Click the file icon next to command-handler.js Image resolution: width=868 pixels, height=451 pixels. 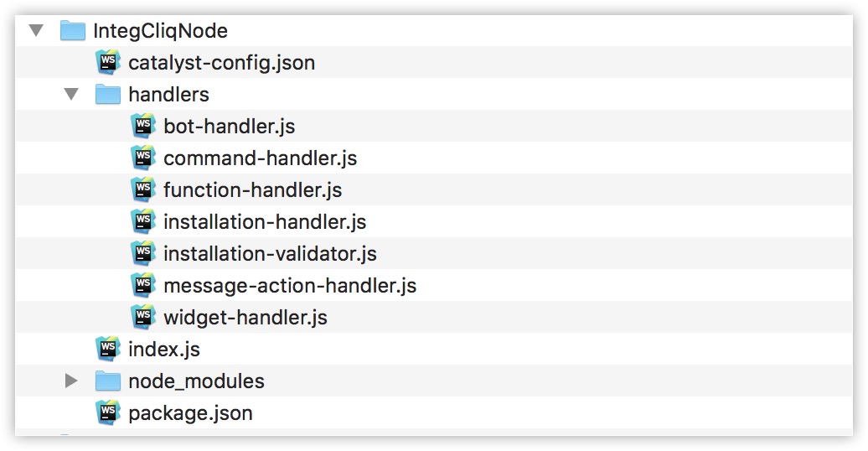143,158
